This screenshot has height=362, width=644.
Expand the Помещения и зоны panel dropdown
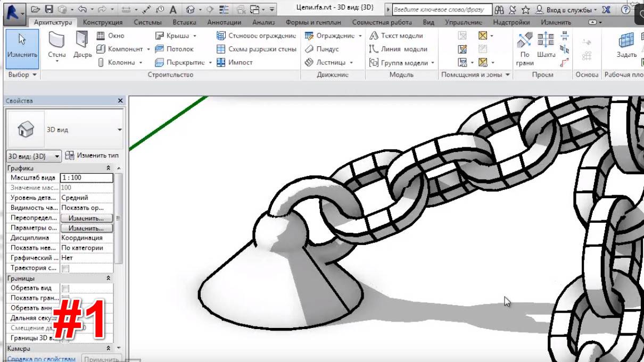[x=507, y=75]
